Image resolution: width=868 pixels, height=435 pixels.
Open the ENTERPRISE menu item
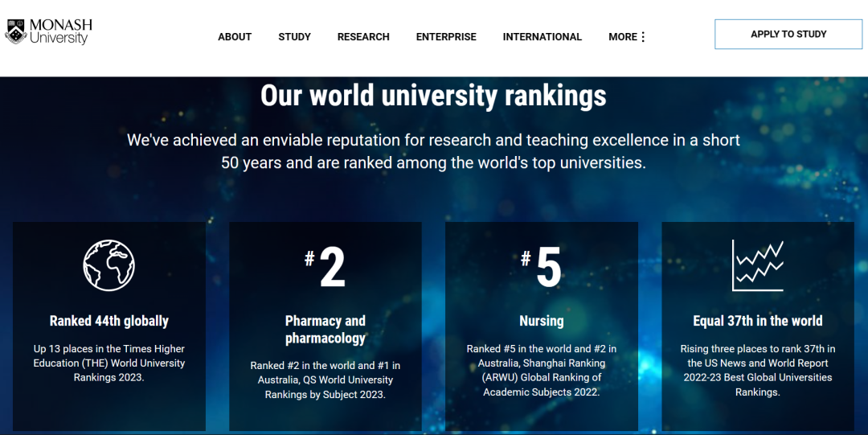tap(446, 36)
